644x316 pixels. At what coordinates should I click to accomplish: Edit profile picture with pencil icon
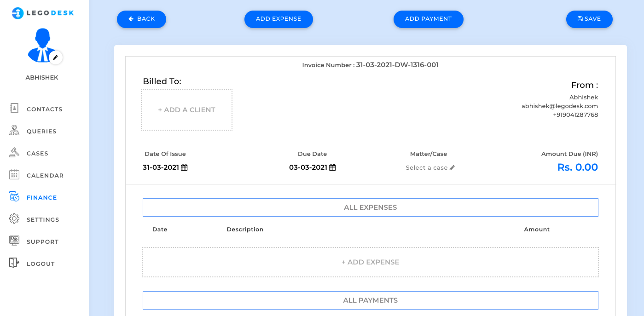click(x=56, y=57)
